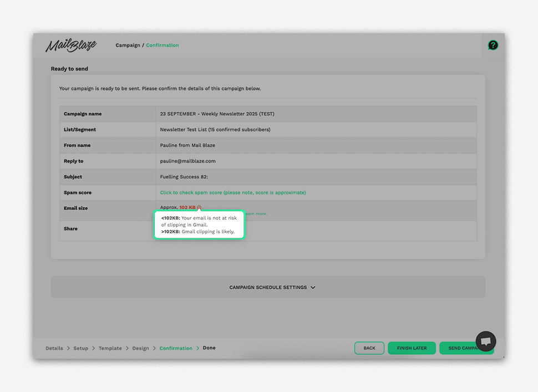Go to the Details step

(x=54, y=348)
